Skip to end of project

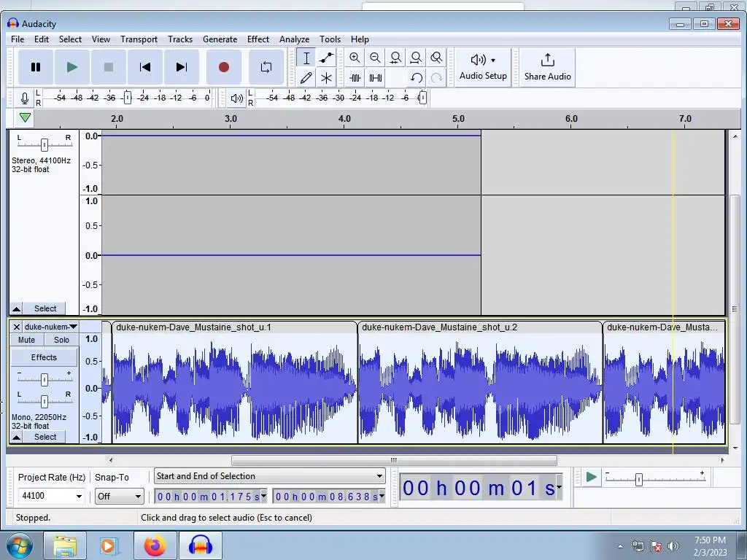(182, 67)
